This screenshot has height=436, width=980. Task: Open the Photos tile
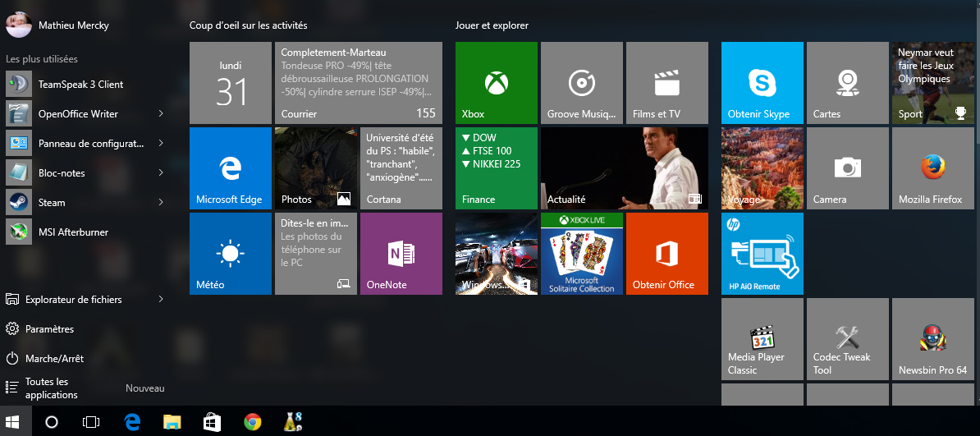(x=316, y=168)
